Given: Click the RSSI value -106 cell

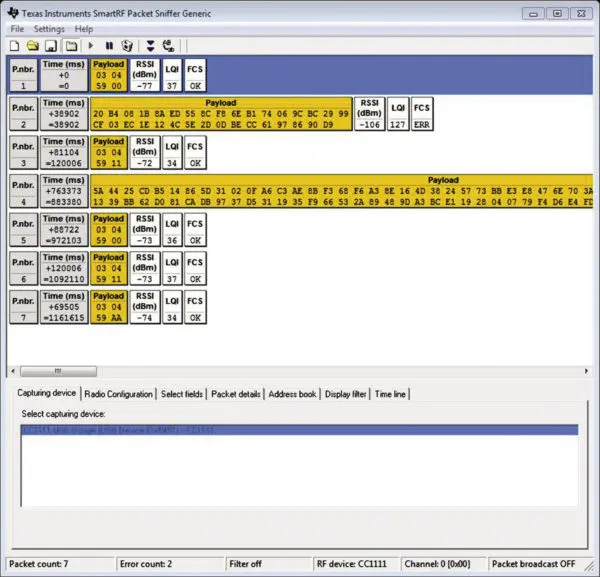Looking at the screenshot, I should coord(370,114).
